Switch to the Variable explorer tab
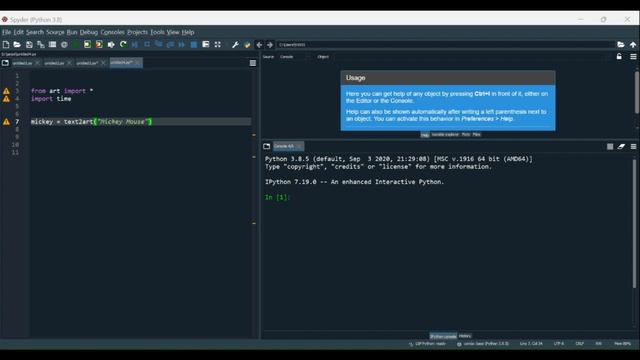 click(445, 134)
